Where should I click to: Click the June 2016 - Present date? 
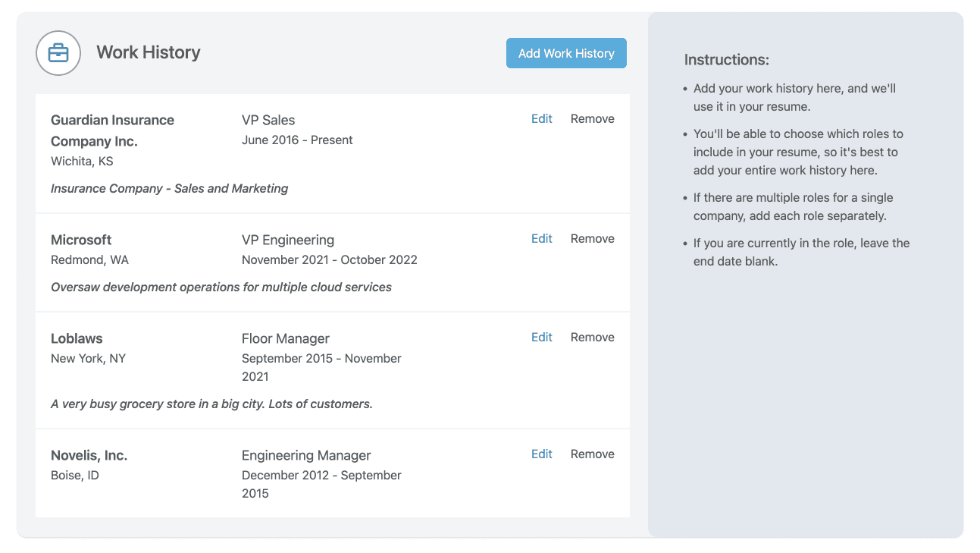click(x=297, y=140)
